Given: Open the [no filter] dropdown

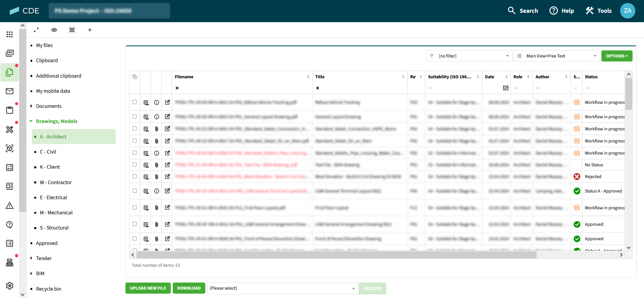Looking at the screenshot, I should tap(469, 56).
